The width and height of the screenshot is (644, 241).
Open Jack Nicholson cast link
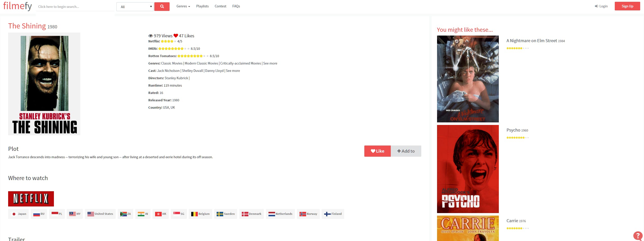click(168, 71)
